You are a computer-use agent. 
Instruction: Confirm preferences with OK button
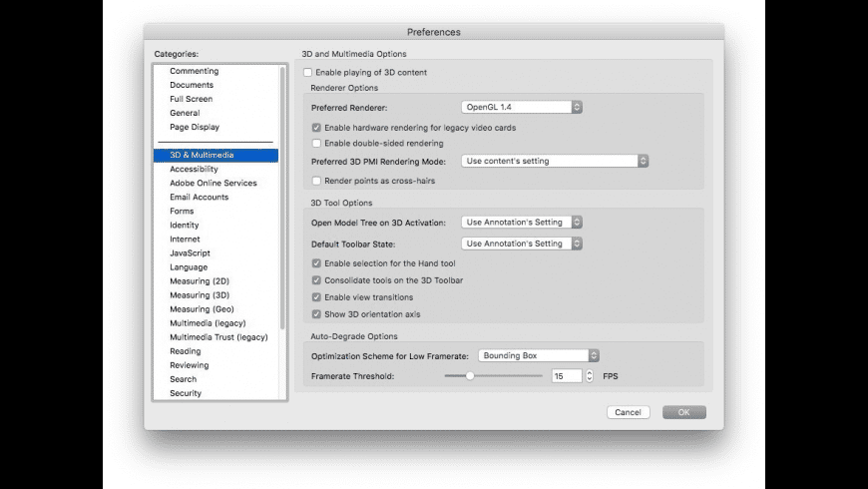pos(684,412)
